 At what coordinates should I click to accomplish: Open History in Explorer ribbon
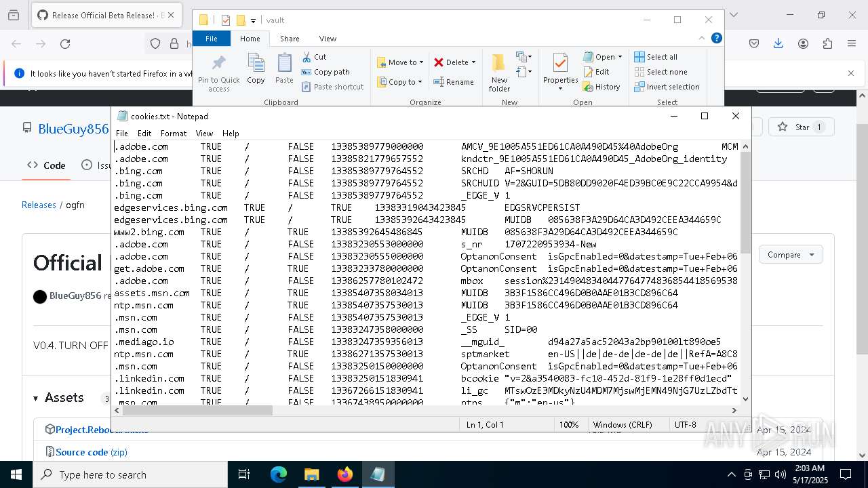[601, 87]
